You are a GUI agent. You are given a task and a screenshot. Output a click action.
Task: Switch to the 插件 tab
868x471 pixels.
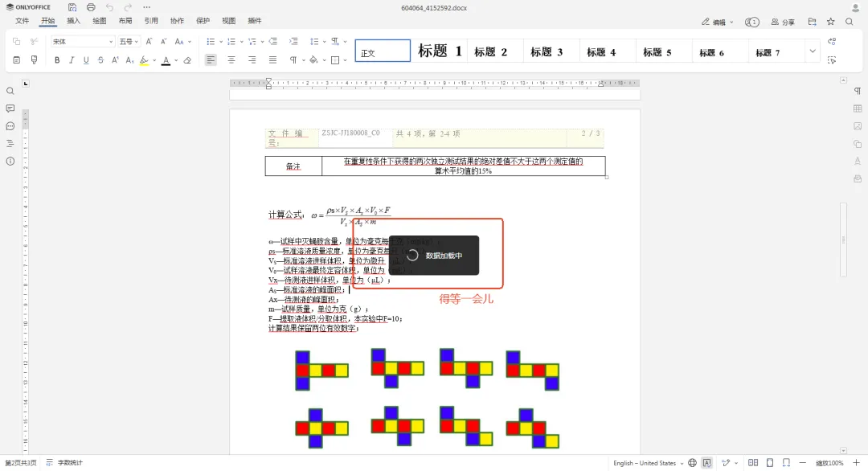point(255,21)
